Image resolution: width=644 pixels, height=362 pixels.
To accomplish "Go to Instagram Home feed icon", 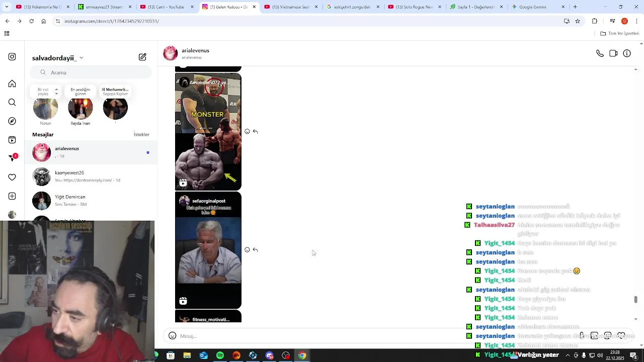I will [x=12, y=83].
